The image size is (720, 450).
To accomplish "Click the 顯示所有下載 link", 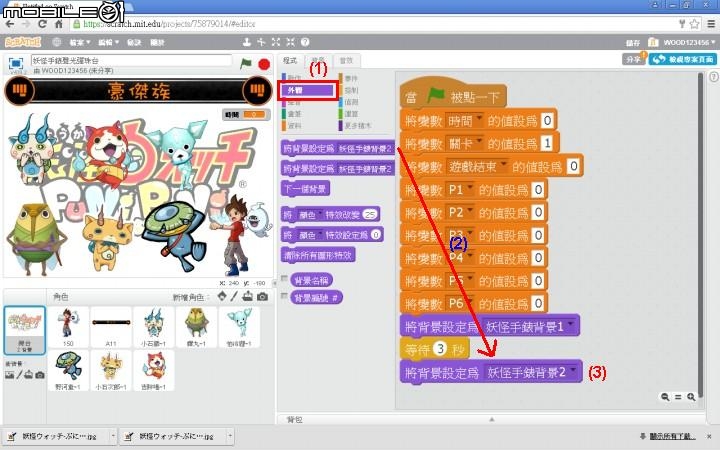I will pyautogui.click(x=672, y=436).
